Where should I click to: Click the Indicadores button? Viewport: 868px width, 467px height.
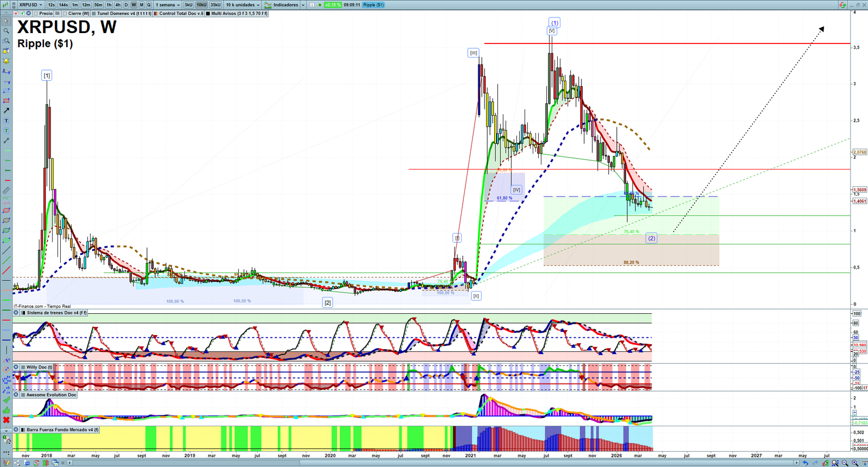[x=286, y=5]
